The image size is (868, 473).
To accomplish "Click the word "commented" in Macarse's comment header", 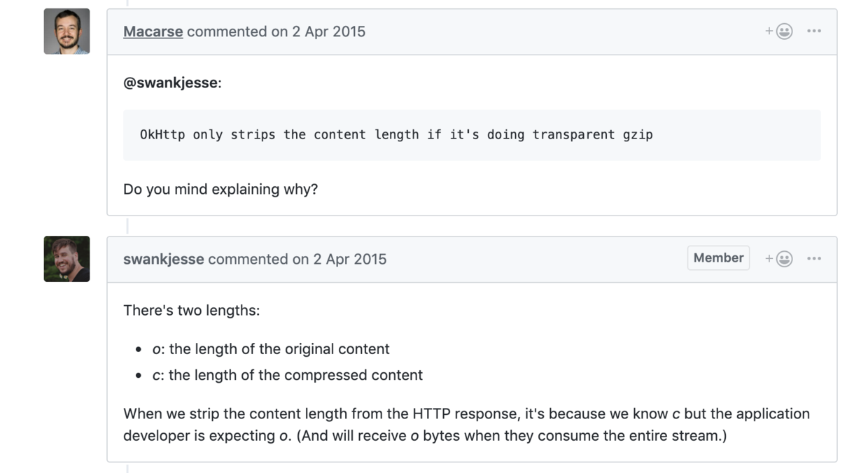I will 227,31.
